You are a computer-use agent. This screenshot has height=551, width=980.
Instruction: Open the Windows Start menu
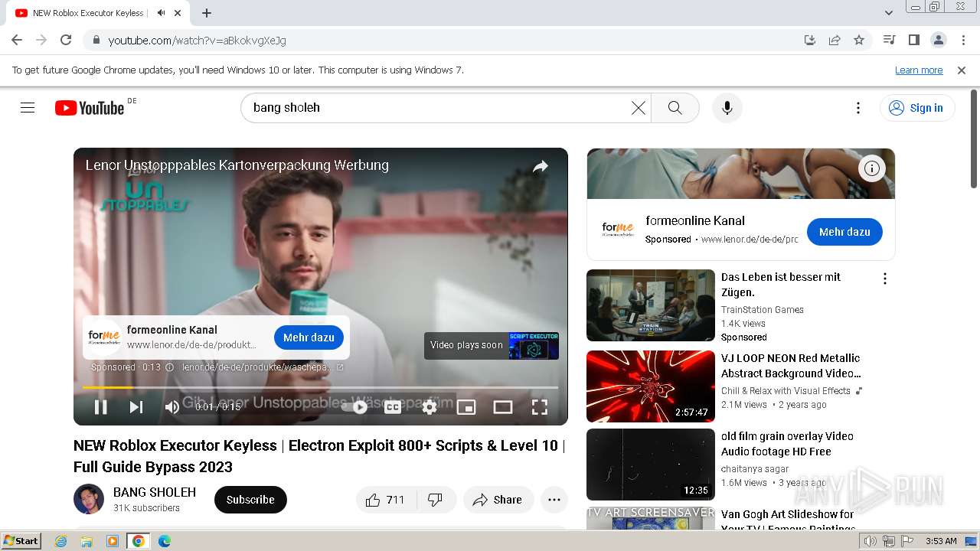pyautogui.click(x=21, y=541)
